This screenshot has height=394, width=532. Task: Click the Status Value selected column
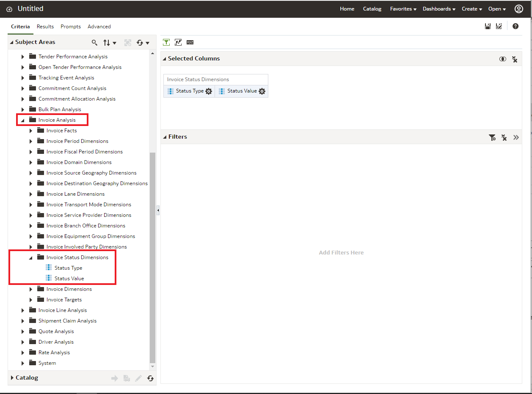click(242, 91)
